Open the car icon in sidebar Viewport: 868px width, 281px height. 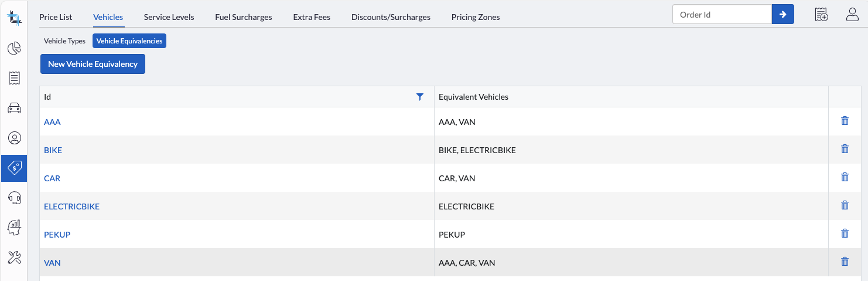[x=14, y=108]
